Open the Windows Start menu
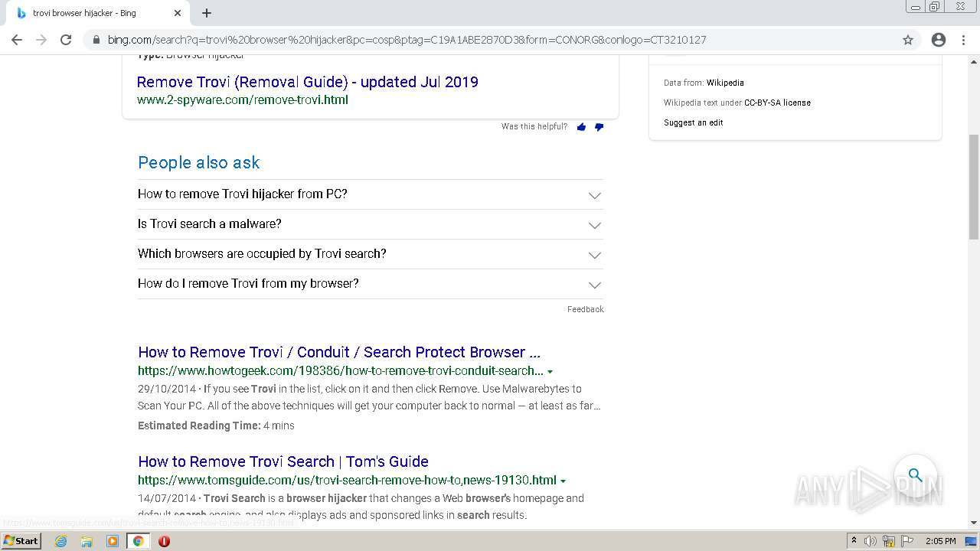 (x=21, y=541)
